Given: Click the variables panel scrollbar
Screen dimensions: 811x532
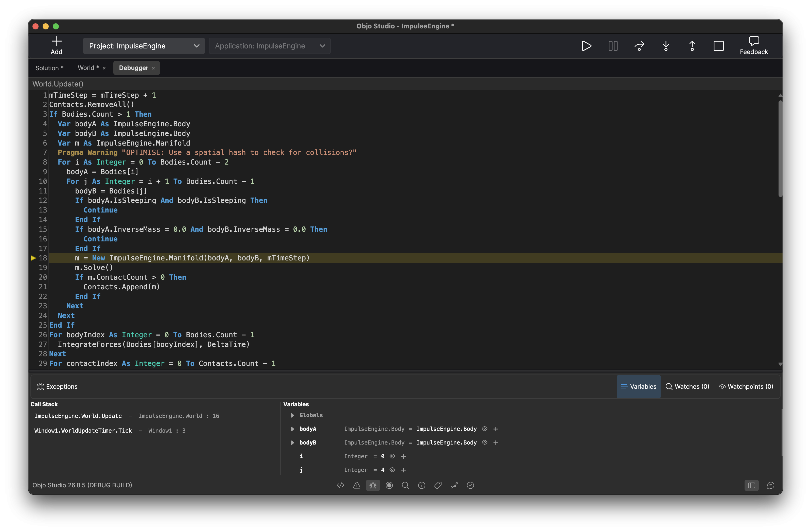Looking at the screenshot, I should (781, 433).
